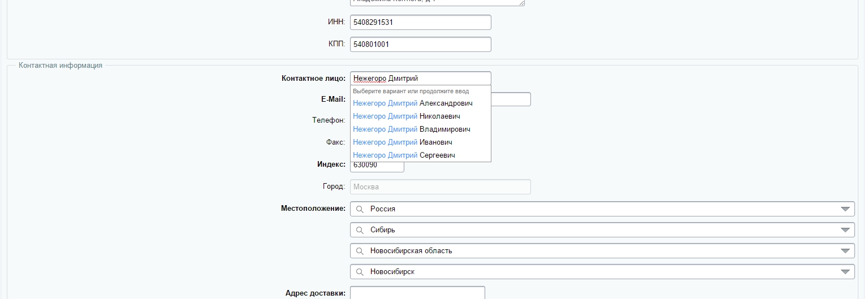The image size is (868, 299).
Task: Choose Нежегоро Дмитрий Николаевич from suggestions
Action: pos(406,116)
